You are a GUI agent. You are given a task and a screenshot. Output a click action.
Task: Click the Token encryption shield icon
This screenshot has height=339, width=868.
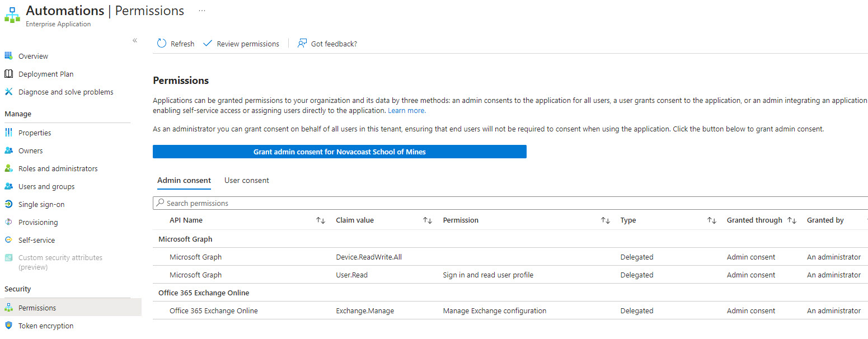click(8, 326)
